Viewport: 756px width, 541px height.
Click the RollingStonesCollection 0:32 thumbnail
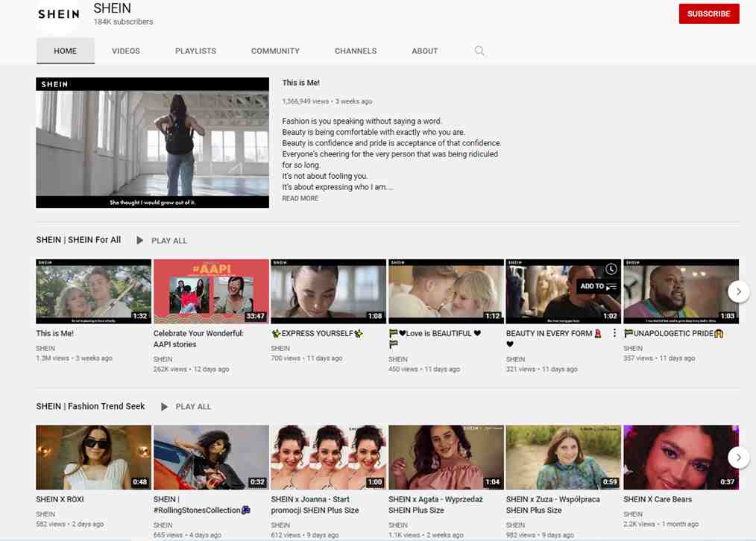pyautogui.click(x=211, y=458)
